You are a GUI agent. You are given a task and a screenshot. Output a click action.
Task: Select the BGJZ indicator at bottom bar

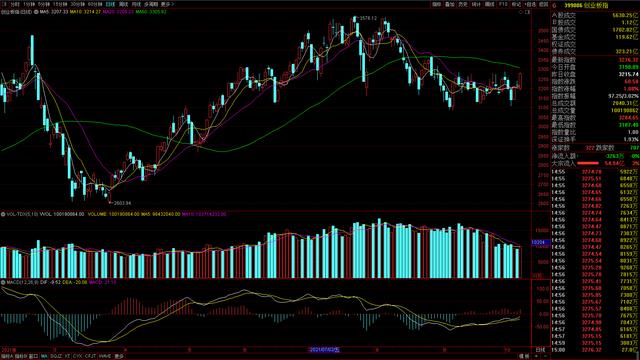pyautogui.click(x=56, y=356)
